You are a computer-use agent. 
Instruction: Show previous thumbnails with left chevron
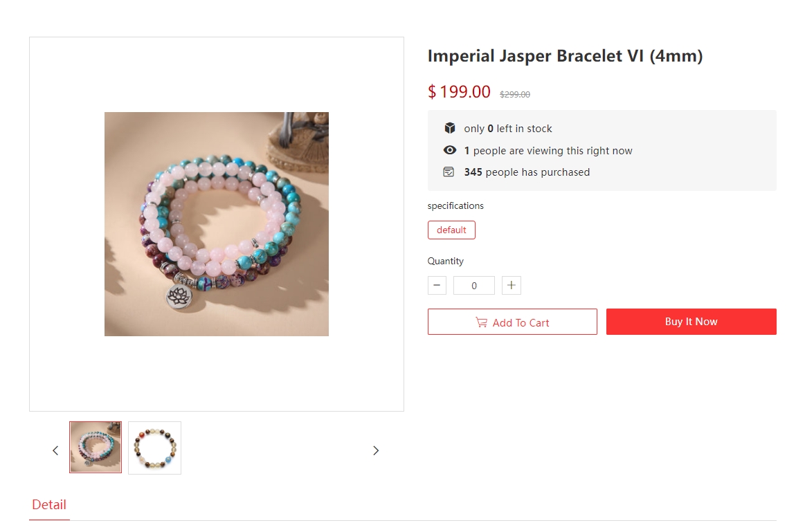(55, 450)
